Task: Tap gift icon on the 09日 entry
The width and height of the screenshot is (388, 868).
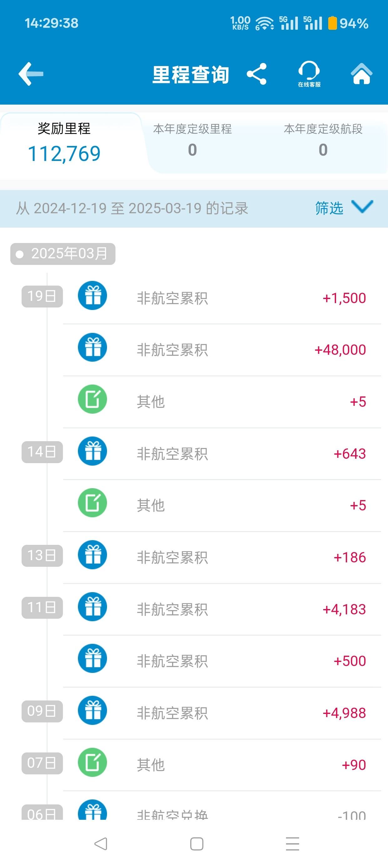Action: [92, 710]
